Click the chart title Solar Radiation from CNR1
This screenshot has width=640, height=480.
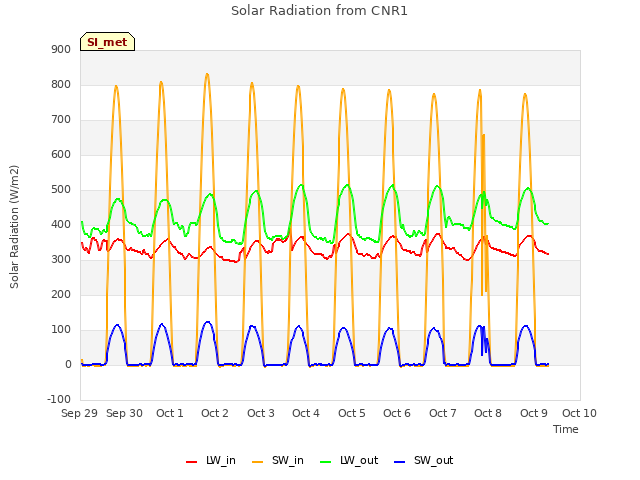319,11
